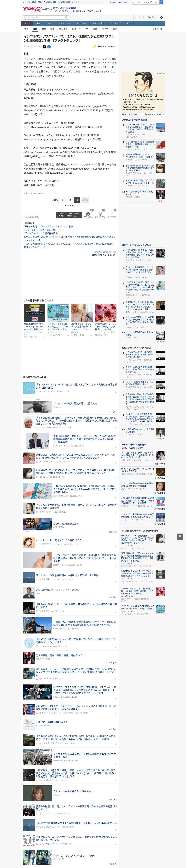The width and height of the screenshot is (186, 868).
Task: Open the ライブ navigation tab
Action: tap(49, 24)
